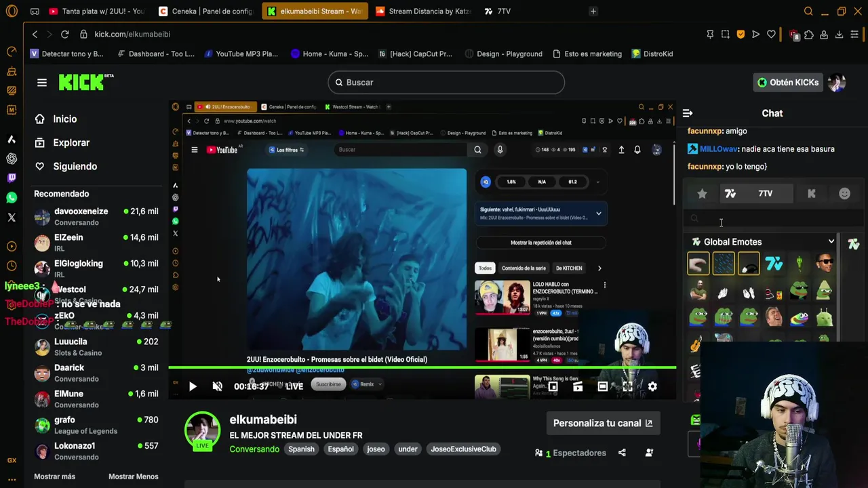This screenshot has width=868, height=488.
Task: Pick the rainbow Pepe emote
Action: pyautogui.click(x=799, y=317)
